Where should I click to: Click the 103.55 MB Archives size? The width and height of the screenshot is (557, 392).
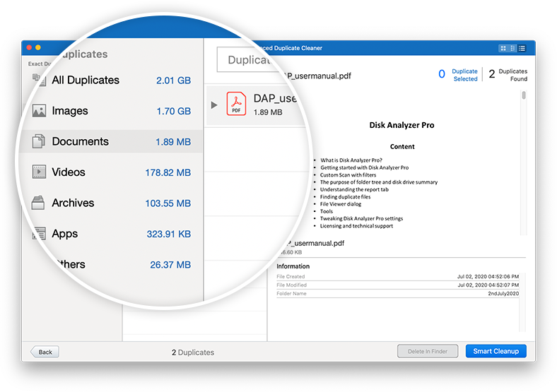coord(168,203)
